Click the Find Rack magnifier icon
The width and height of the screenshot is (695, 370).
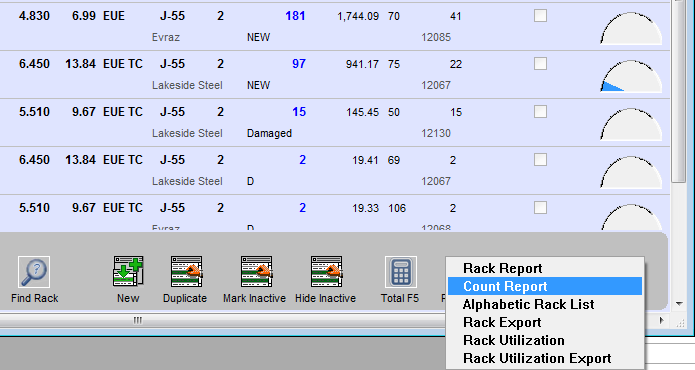click(34, 272)
